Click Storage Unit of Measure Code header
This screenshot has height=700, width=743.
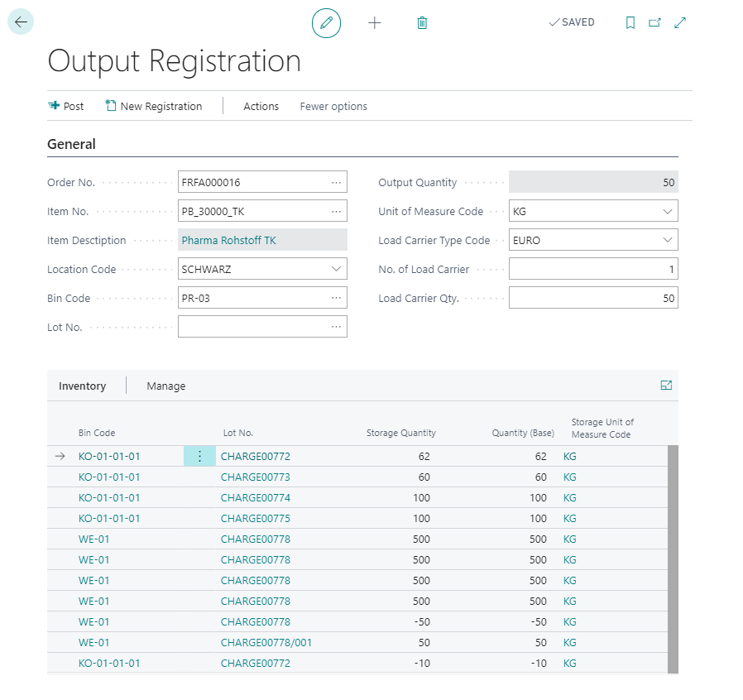602,428
